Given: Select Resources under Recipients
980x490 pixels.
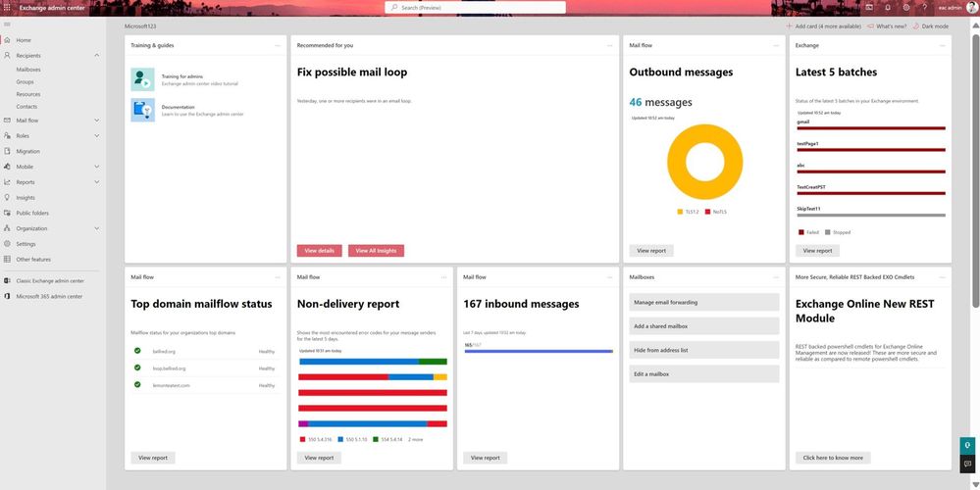Looking at the screenshot, I should pyautogui.click(x=28, y=94).
